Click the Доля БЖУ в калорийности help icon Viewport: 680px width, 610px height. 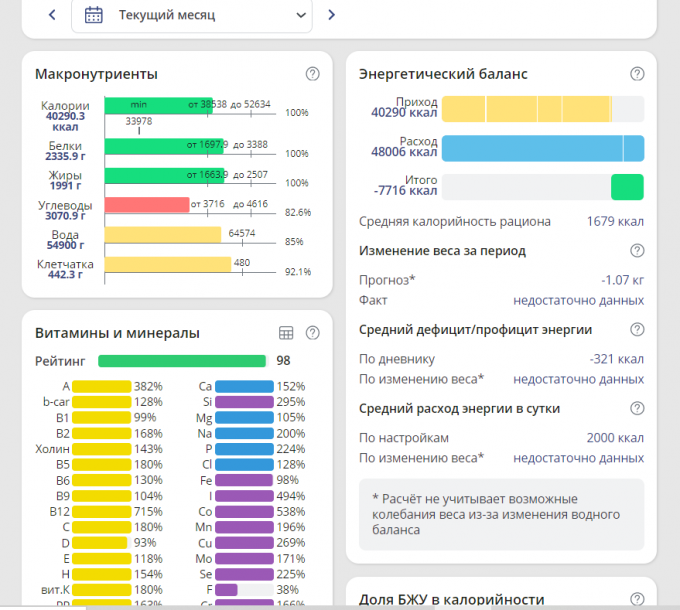[x=637, y=599]
